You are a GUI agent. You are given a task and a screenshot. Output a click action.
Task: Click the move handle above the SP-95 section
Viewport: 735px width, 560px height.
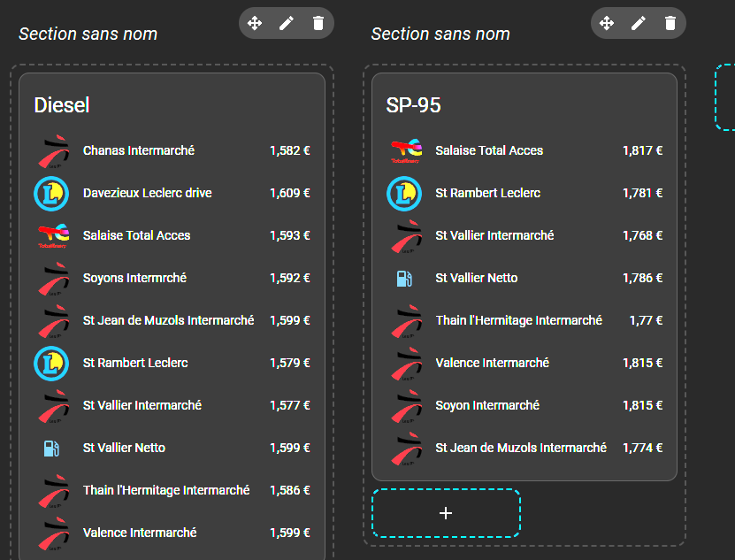(607, 23)
